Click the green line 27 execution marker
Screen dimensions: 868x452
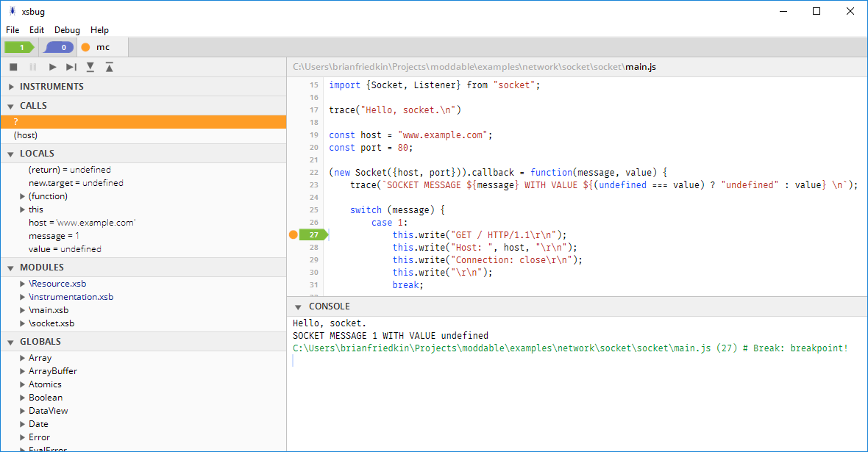click(313, 235)
